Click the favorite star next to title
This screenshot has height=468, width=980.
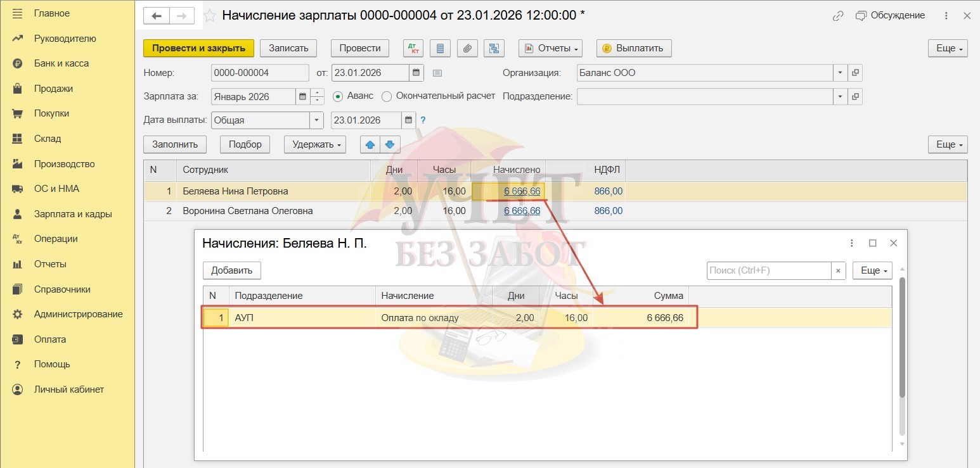click(210, 16)
